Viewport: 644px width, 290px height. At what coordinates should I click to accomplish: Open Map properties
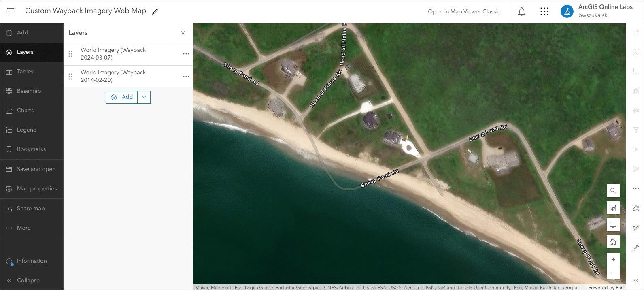click(32, 189)
